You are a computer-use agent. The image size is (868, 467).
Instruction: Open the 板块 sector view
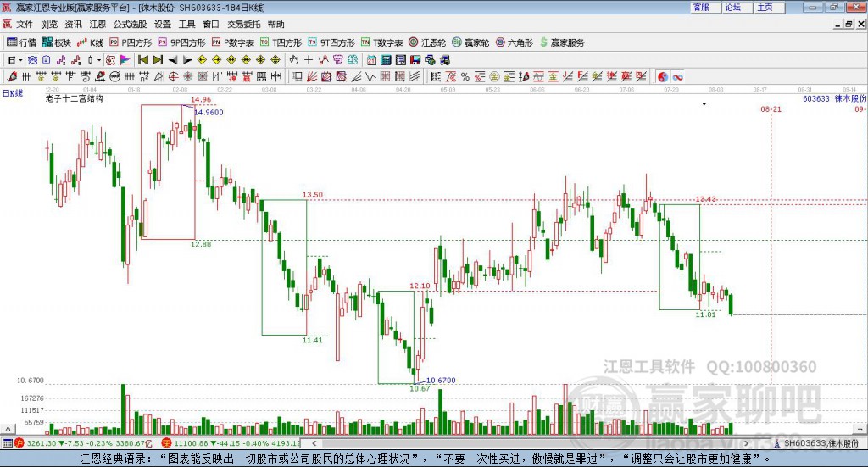click(57, 42)
